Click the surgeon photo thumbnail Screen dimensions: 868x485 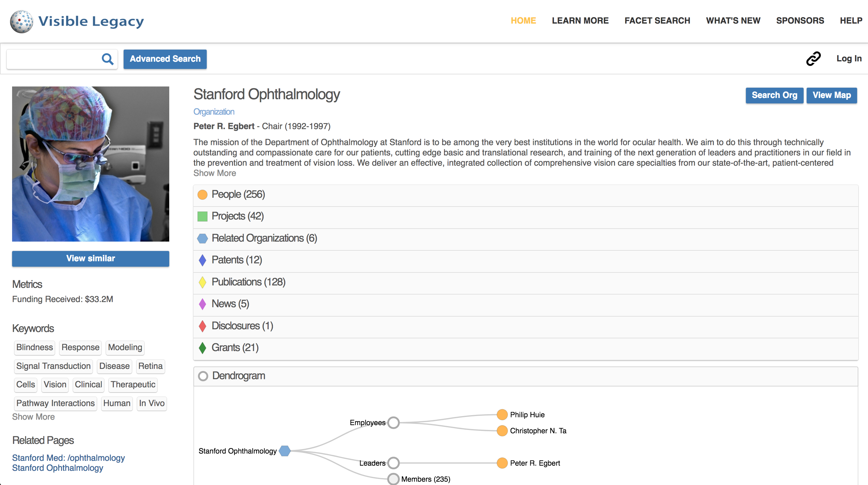pyautogui.click(x=90, y=164)
